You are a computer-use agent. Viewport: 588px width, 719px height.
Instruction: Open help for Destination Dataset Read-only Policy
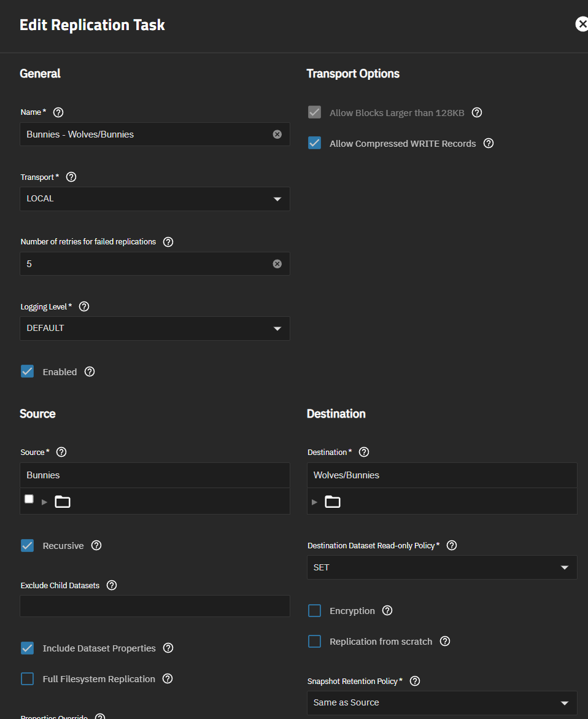452,545
